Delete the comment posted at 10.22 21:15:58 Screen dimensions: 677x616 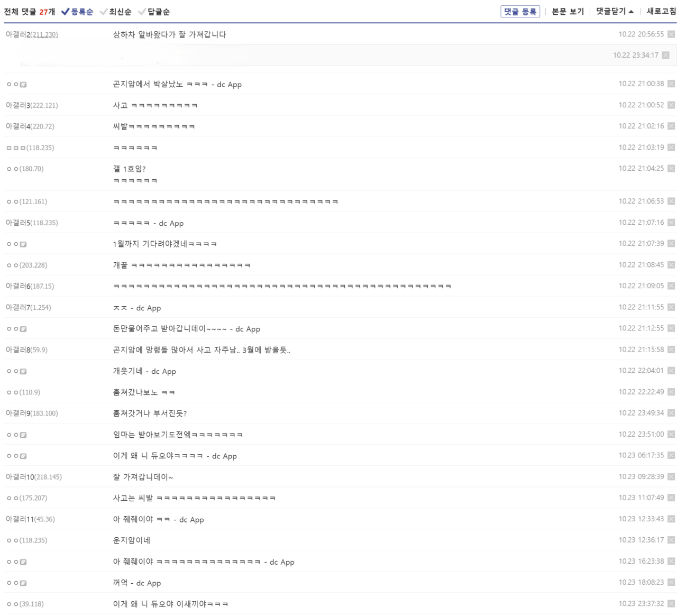pos(671,350)
